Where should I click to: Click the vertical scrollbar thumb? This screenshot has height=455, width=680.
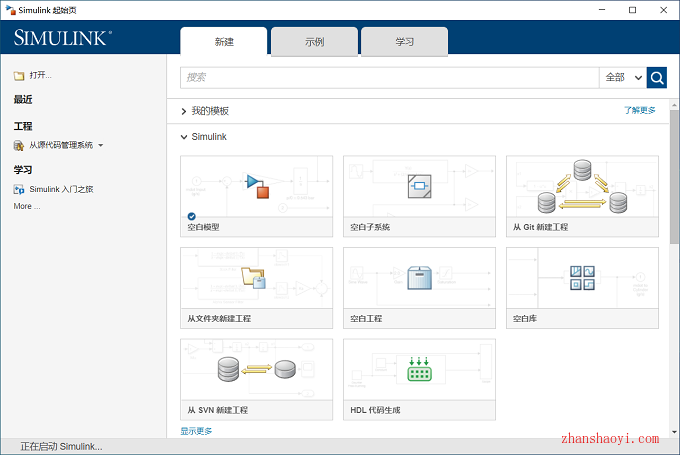(x=674, y=177)
